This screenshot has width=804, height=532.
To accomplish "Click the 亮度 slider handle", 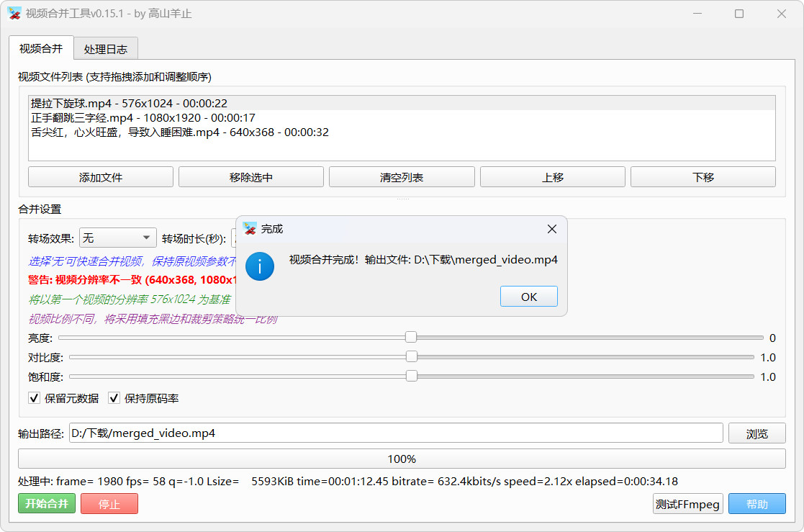I will (411, 337).
